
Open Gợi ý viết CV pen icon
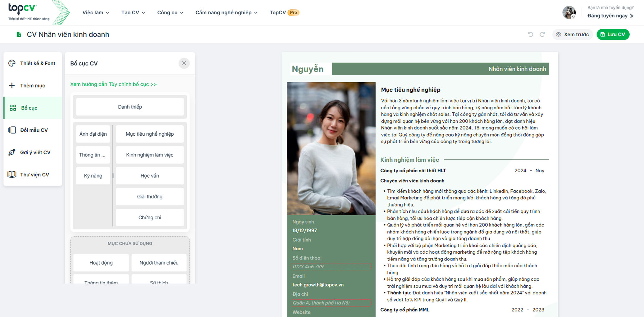12,152
